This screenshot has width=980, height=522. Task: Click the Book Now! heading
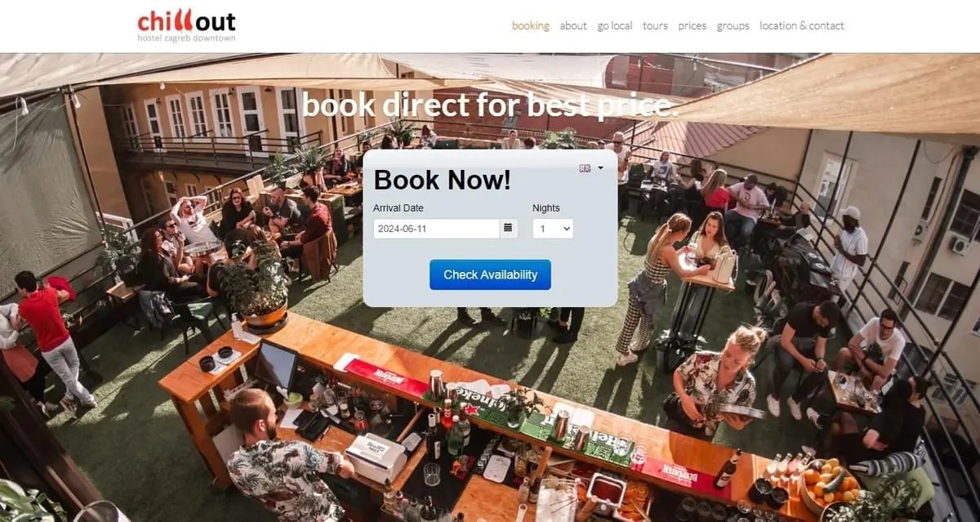coord(442,180)
